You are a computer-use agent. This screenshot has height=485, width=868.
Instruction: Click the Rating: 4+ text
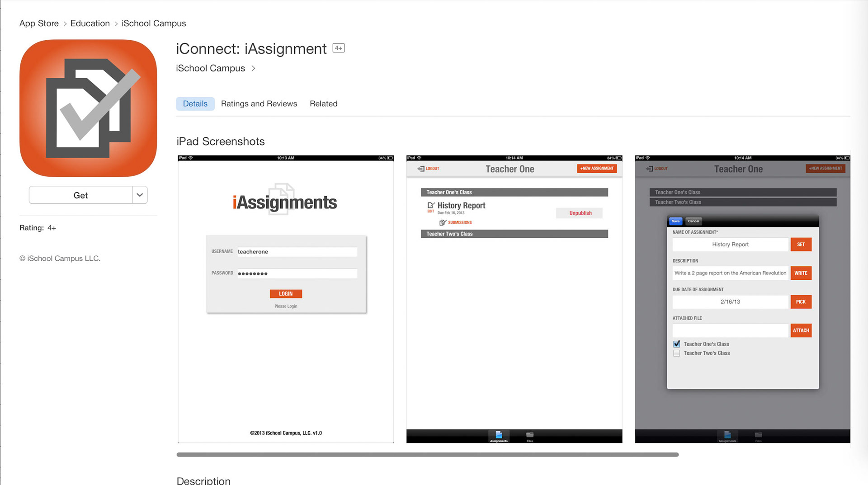pyautogui.click(x=38, y=228)
